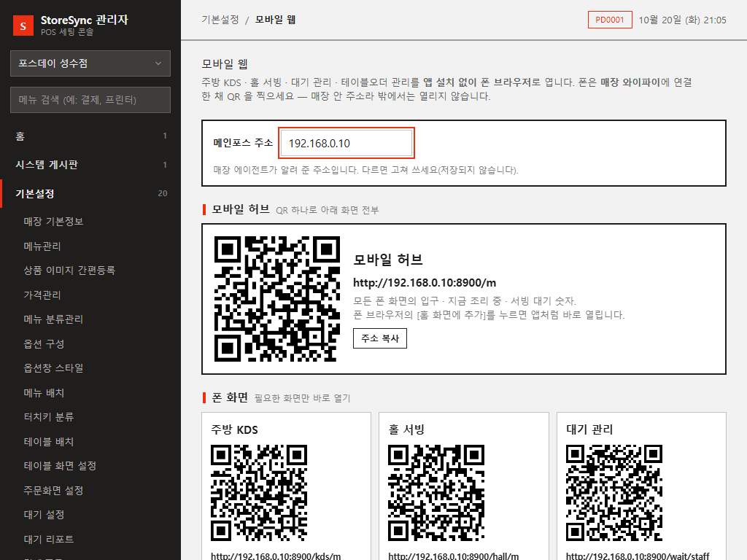The width and height of the screenshot is (747, 560).
Task: Click the 모바일 허브 QR code
Action: point(276,299)
